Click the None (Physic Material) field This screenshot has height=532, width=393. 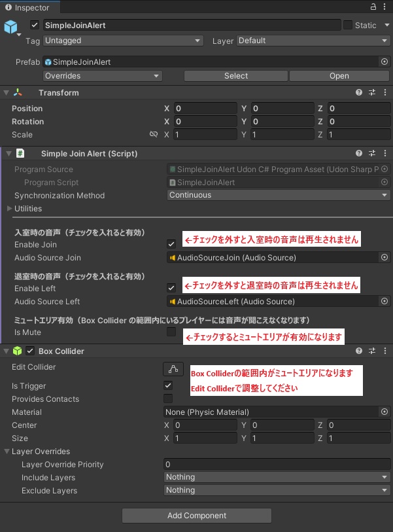(271, 412)
